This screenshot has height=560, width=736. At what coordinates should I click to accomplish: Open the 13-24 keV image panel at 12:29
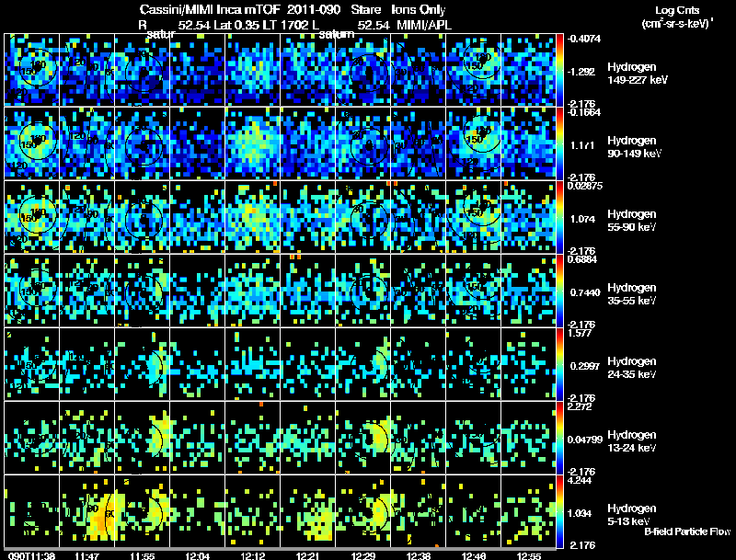click(362, 438)
